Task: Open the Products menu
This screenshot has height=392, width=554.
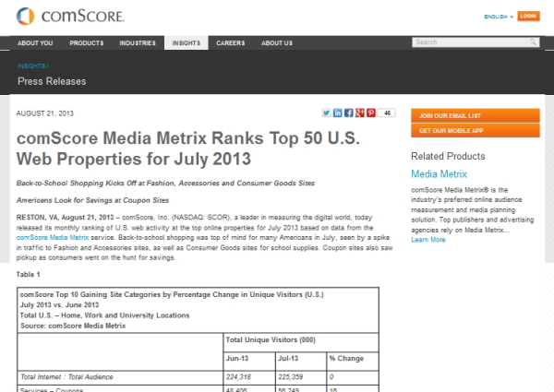Action: (87, 42)
